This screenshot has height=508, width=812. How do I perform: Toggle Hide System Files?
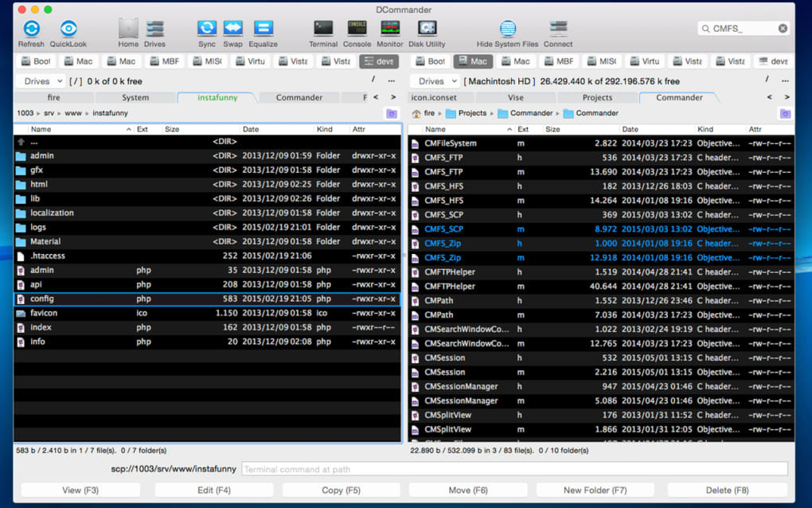coord(507,29)
